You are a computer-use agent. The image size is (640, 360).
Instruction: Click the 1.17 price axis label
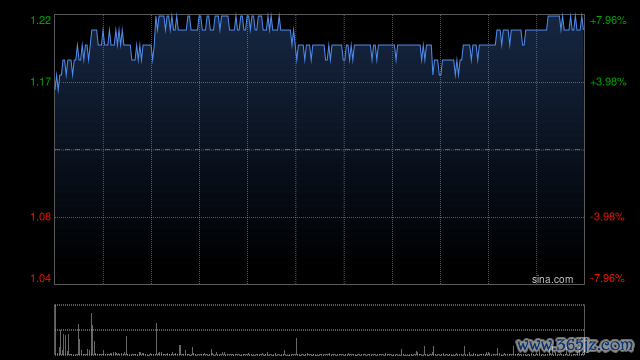[x=41, y=82]
